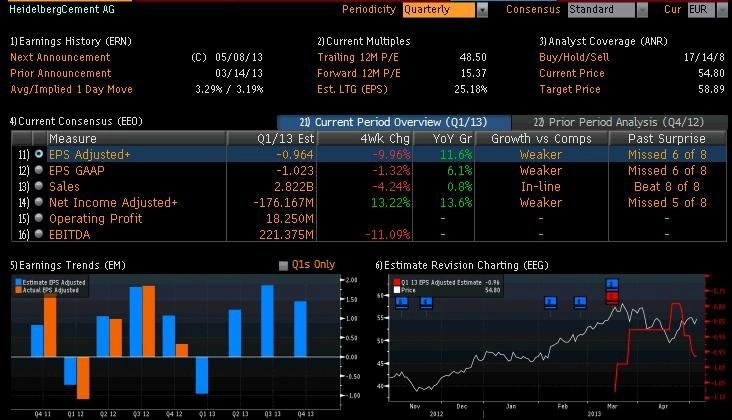The image size is (732, 420).
Task: Switch to Current Period Overview (Q1/13) tab
Action: click(394, 122)
